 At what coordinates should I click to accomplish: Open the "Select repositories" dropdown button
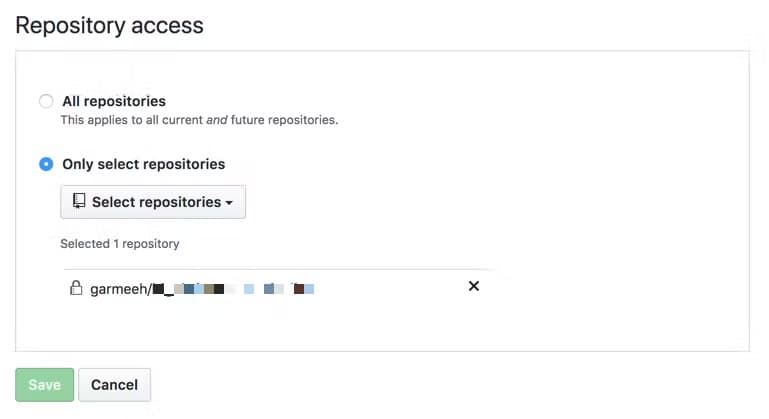[153, 202]
